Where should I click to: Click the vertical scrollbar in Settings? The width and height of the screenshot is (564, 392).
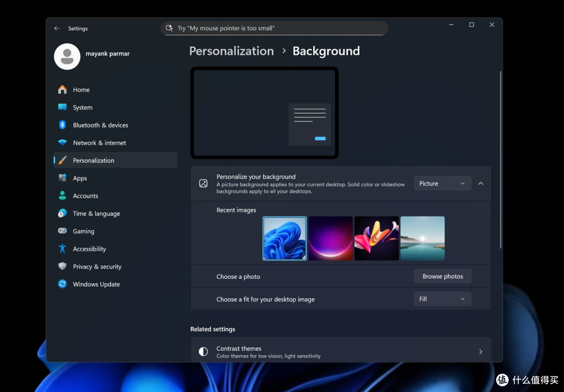pyautogui.click(x=500, y=160)
